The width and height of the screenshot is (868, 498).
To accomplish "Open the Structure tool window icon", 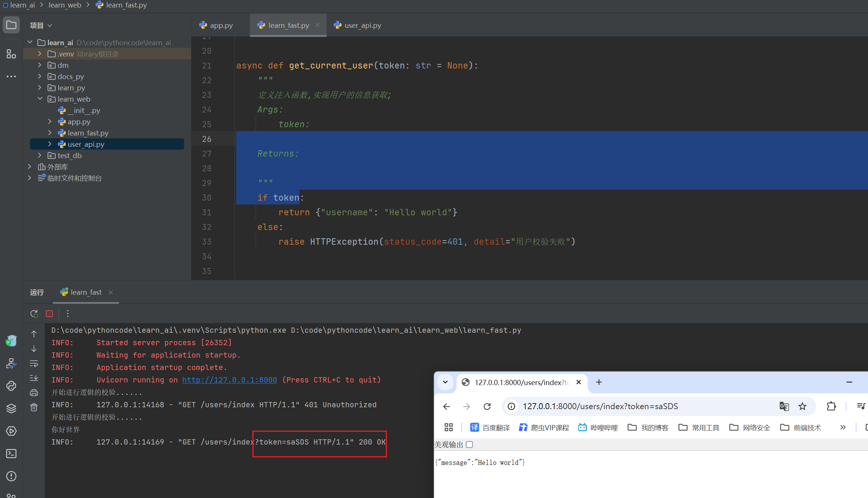I will (11, 54).
